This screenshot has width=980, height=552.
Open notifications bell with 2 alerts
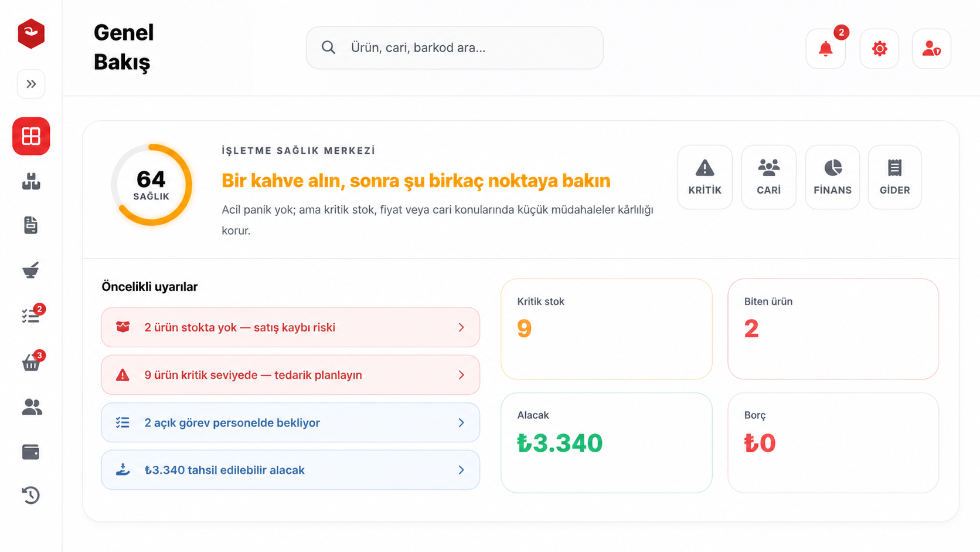826,48
